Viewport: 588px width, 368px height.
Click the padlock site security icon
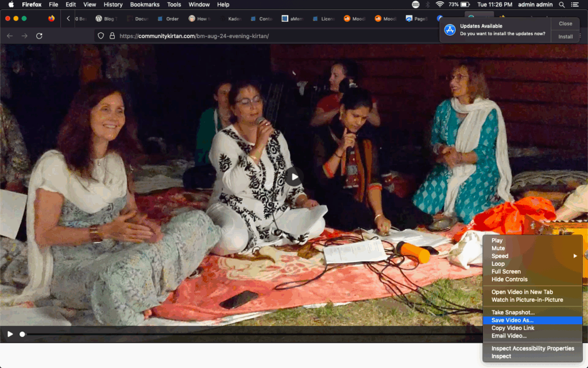tap(111, 36)
